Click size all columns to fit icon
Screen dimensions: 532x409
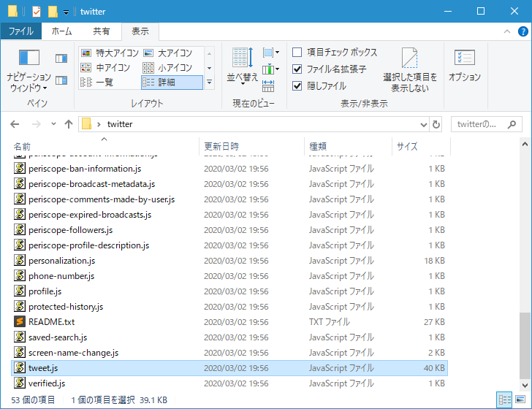point(268,86)
